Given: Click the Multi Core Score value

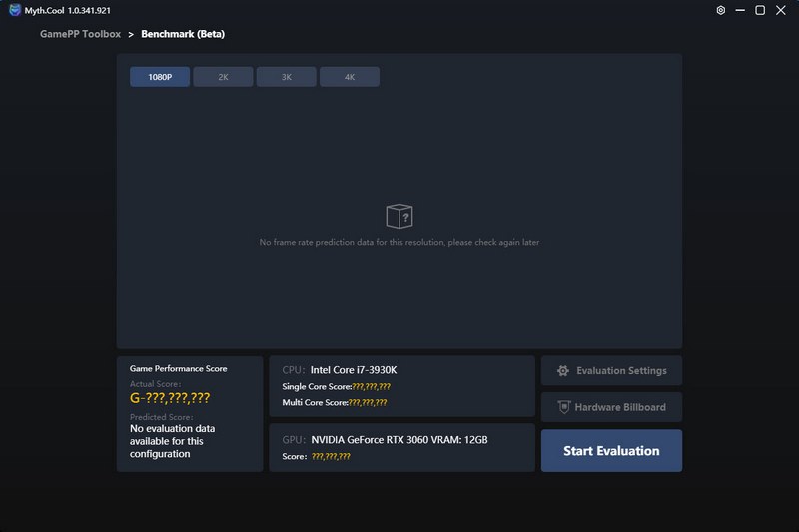Looking at the screenshot, I should pyautogui.click(x=368, y=402).
